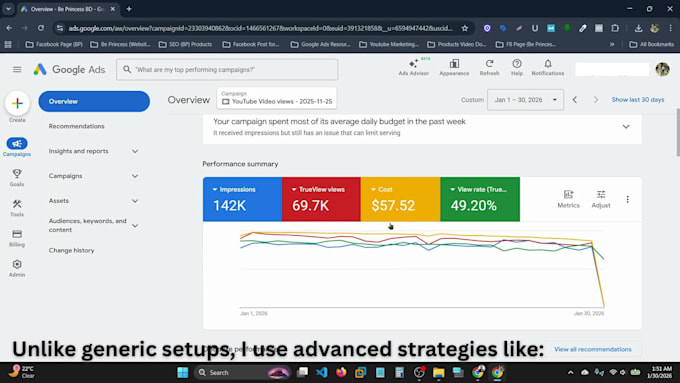Select Overview in the navigation
The width and height of the screenshot is (680, 383).
click(x=94, y=101)
